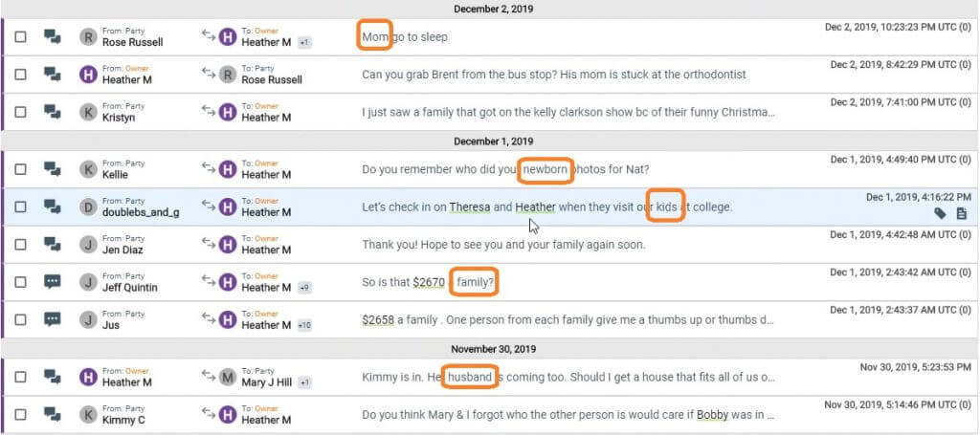Check the checkbox for Rose Russell's message
Image resolution: width=980 pixels, height=435 pixels.
coord(20,37)
